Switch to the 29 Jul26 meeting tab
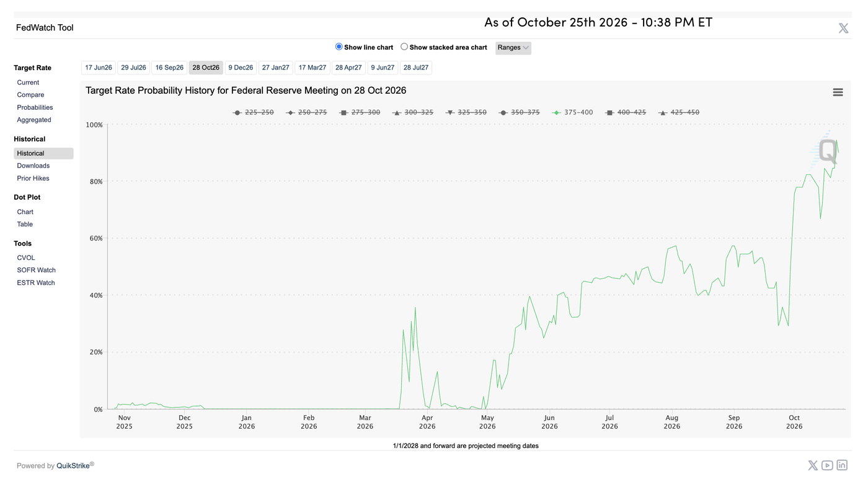 point(133,68)
